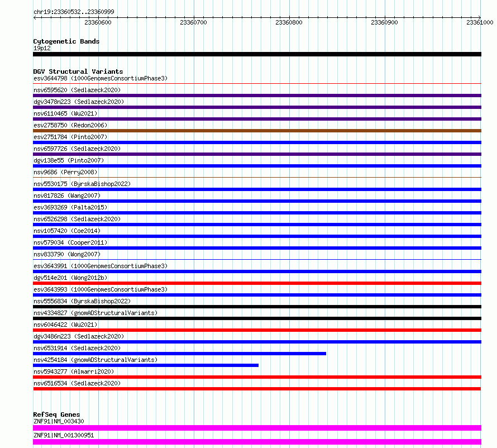This screenshot has height=448, width=497.
Task: Click the 19p12 cytogenetic band label
Action: (x=42, y=48)
